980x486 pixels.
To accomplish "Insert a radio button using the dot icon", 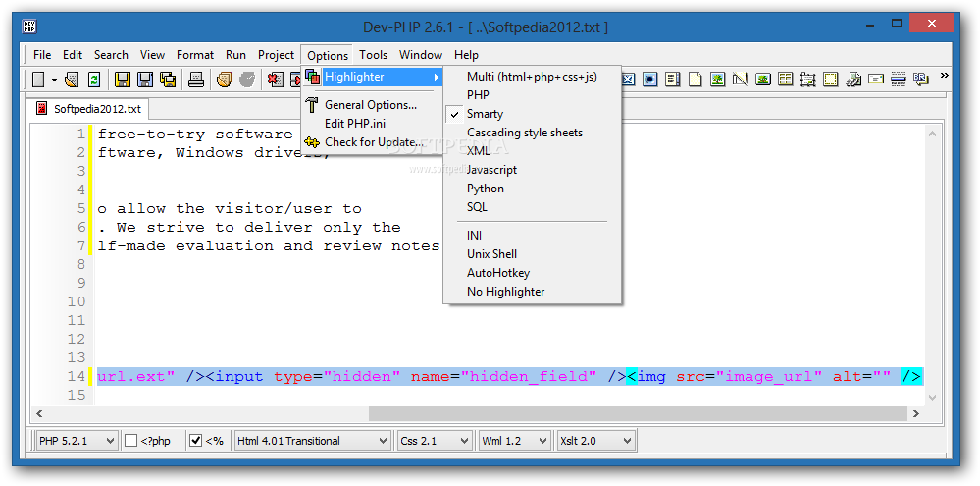I will coord(650,80).
